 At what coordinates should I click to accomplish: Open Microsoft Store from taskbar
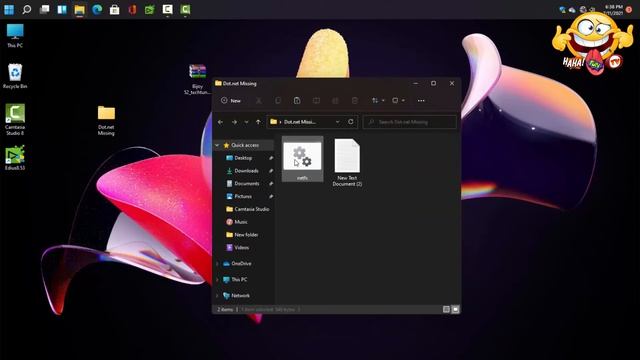(x=115, y=9)
